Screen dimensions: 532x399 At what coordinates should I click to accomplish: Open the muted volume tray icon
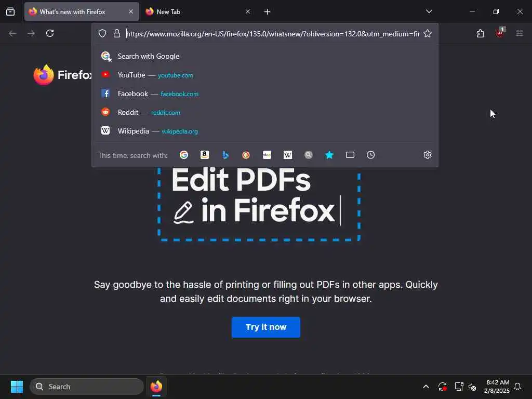472,387
